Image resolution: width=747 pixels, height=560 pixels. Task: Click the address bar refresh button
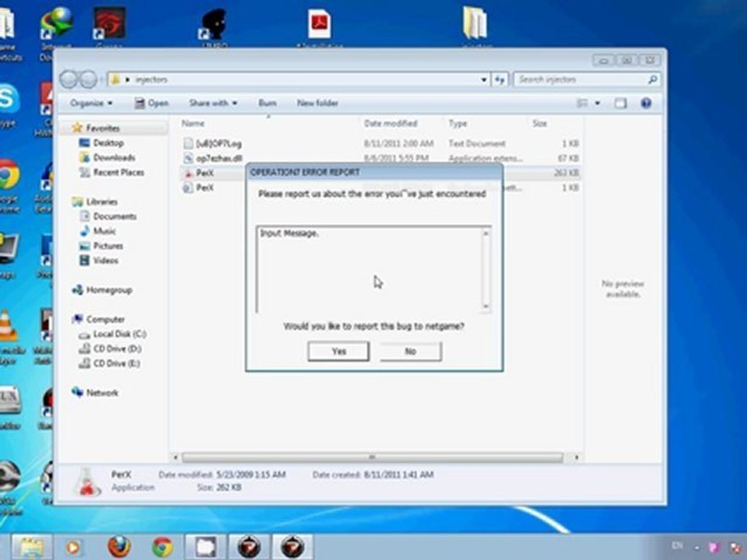coord(500,79)
